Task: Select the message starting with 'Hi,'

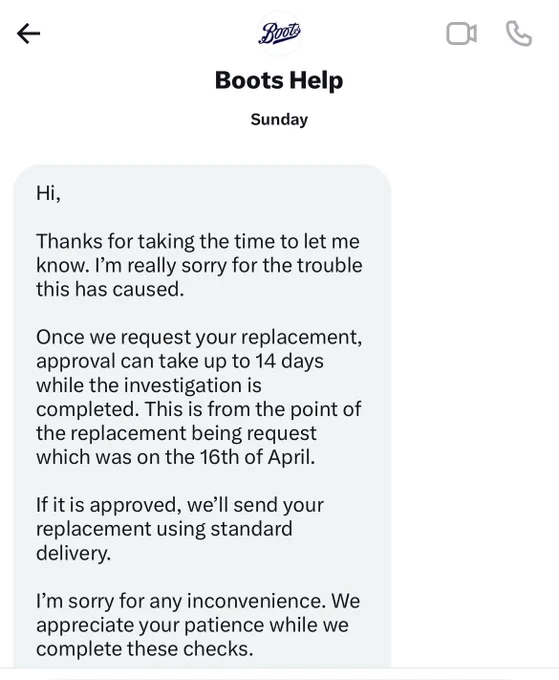Action: [202, 416]
